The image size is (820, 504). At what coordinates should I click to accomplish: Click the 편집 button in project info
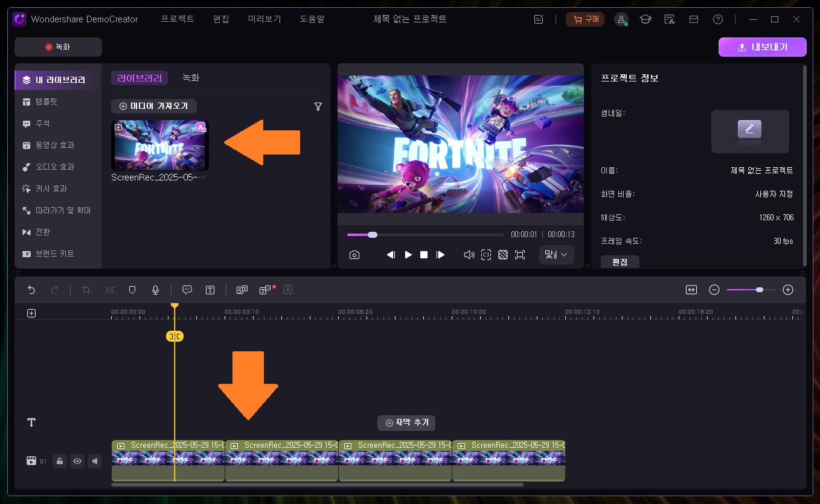(620, 263)
